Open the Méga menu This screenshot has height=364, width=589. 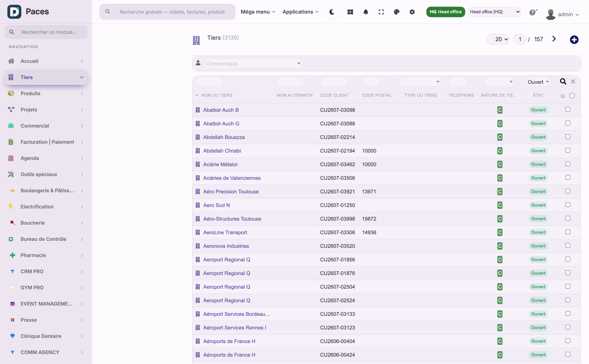(258, 12)
